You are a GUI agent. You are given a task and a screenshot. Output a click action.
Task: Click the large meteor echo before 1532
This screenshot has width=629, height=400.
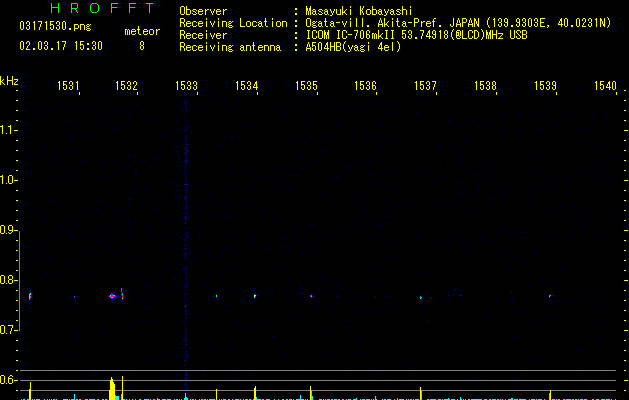tap(112, 296)
